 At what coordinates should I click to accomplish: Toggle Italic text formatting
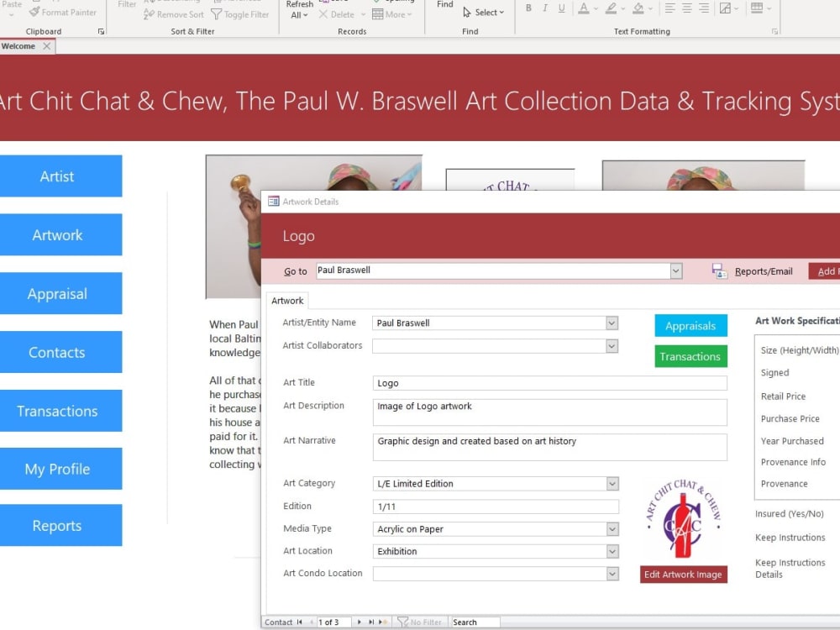coord(545,8)
